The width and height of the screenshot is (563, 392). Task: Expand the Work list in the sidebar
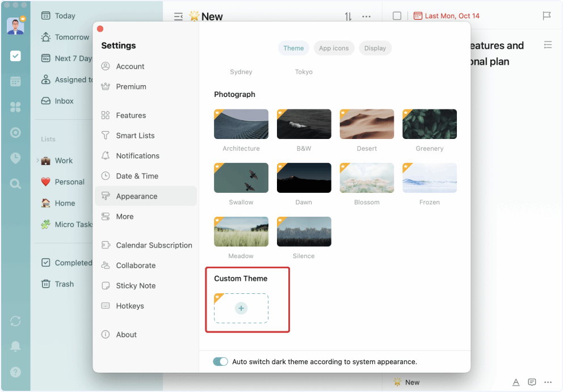[x=37, y=161]
